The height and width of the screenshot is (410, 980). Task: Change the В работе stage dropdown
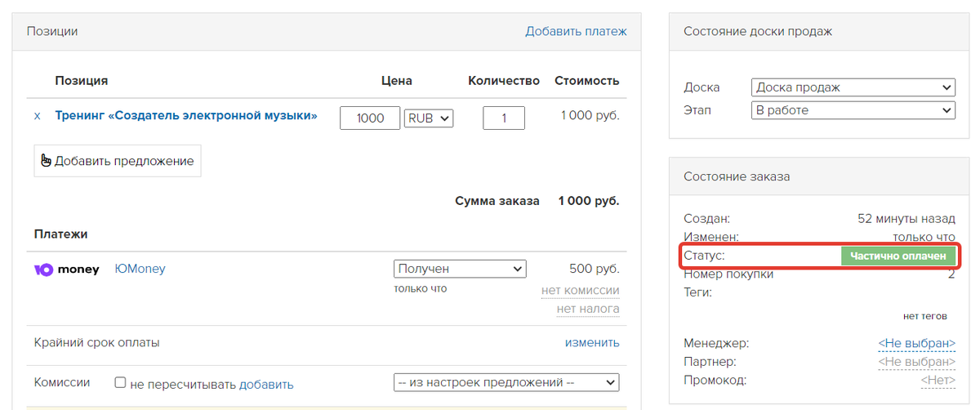[852, 110]
